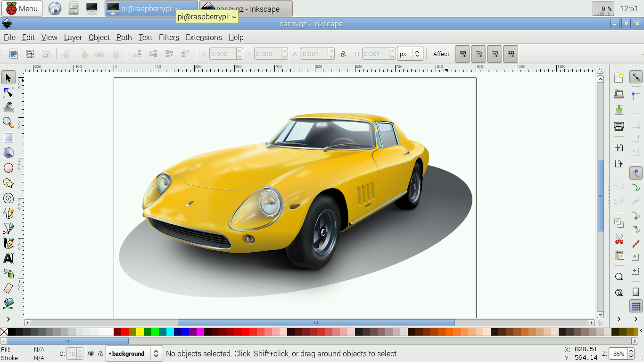Click the Copy icon
Image resolution: width=644 pixels, height=362 pixels.
pos(619,223)
